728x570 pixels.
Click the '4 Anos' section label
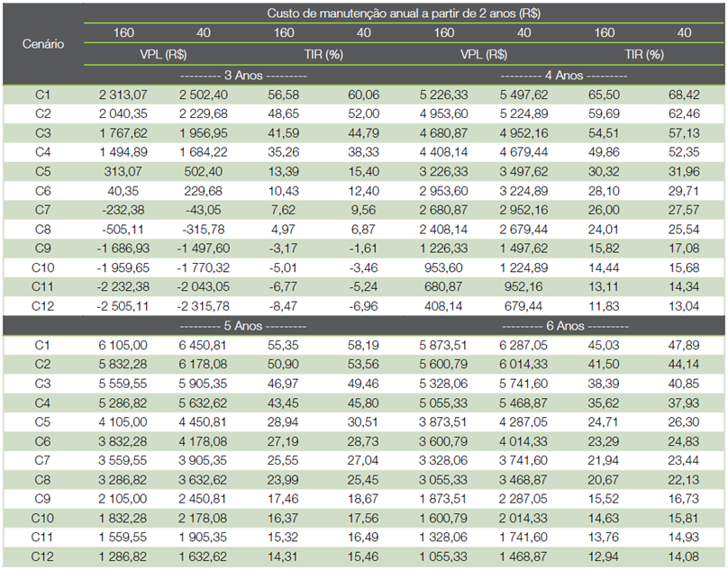(x=564, y=76)
